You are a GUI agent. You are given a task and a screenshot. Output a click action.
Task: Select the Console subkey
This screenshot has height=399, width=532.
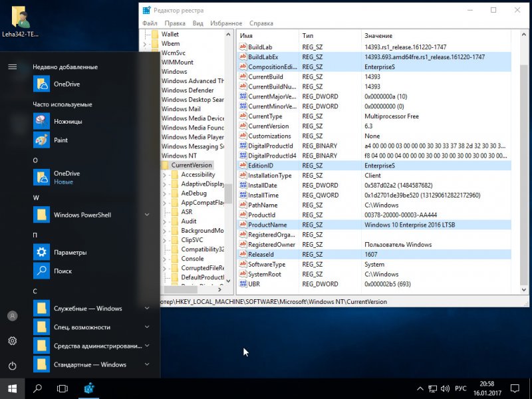pyautogui.click(x=192, y=259)
